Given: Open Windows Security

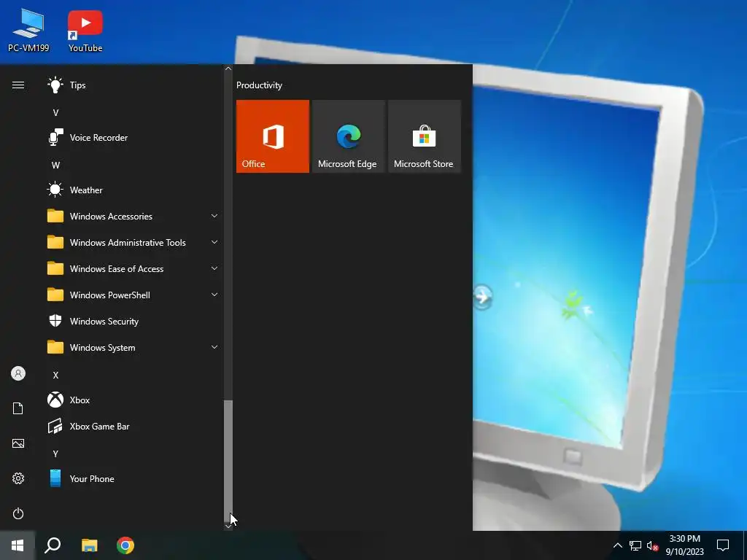Looking at the screenshot, I should click(x=133, y=322).
